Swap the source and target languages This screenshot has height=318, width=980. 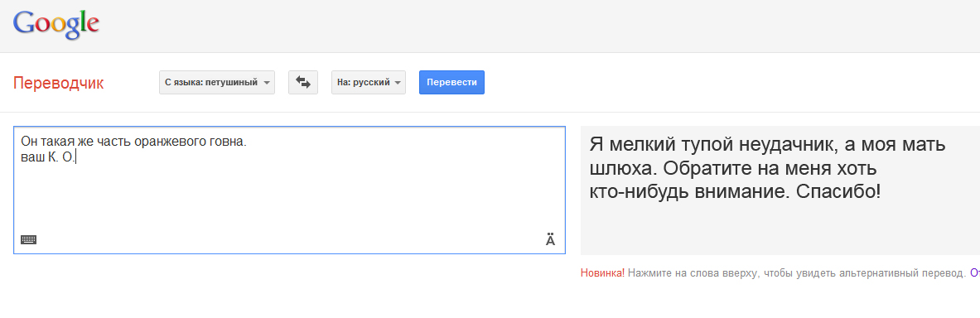pos(303,82)
